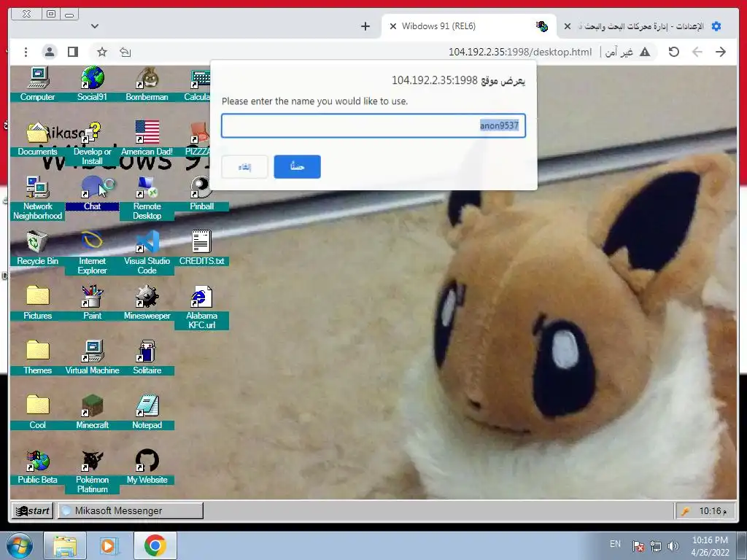Open the media player icon on the Windows 7 taskbar
747x560 pixels.
click(x=109, y=545)
